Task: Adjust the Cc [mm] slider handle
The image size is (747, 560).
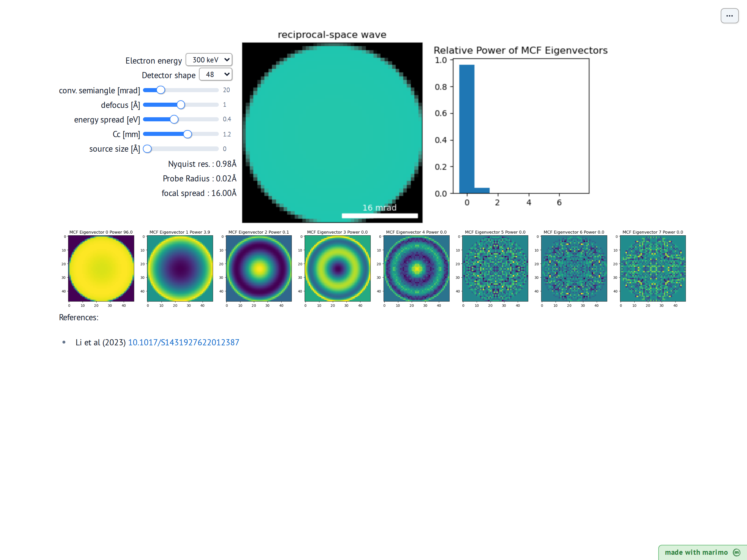Action: (188, 134)
